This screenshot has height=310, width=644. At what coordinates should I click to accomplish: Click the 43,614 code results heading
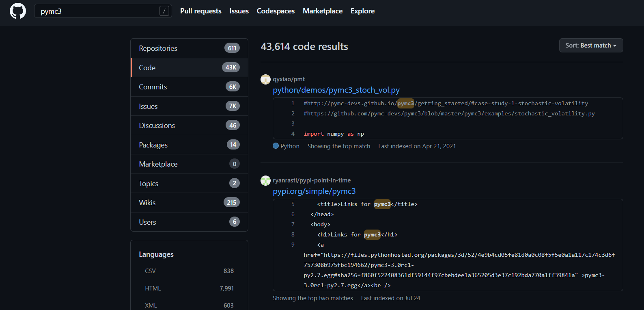(304, 47)
